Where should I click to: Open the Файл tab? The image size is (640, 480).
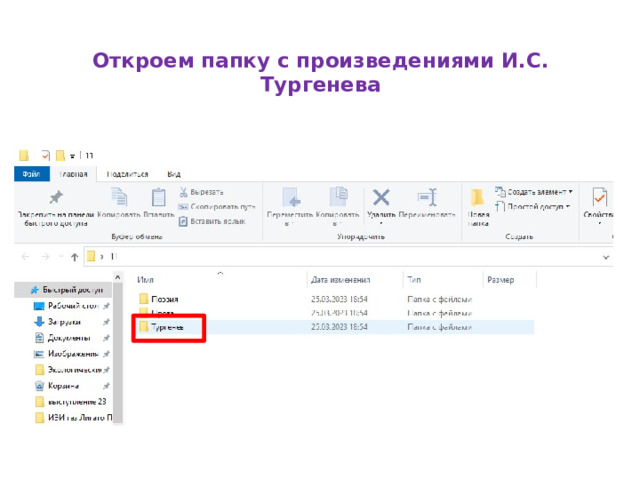tap(32, 174)
